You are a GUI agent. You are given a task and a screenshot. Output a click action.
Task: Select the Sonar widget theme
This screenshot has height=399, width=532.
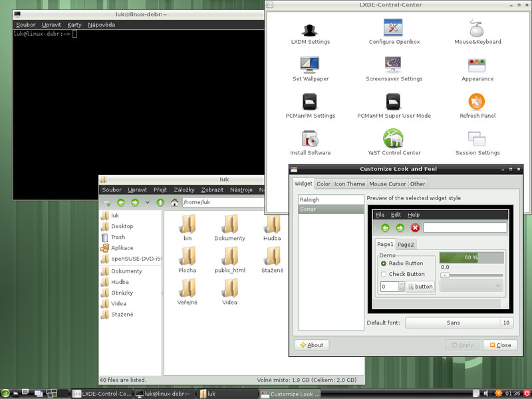pos(331,209)
